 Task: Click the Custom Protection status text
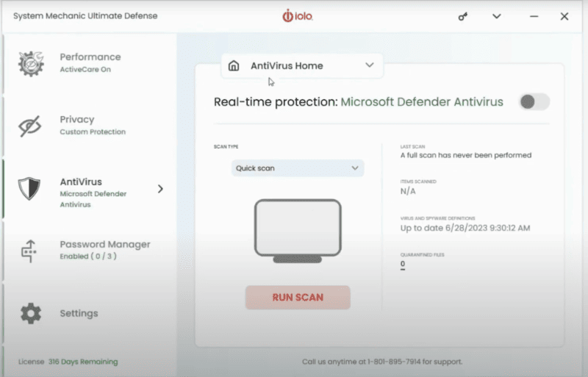click(x=93, y=132)
